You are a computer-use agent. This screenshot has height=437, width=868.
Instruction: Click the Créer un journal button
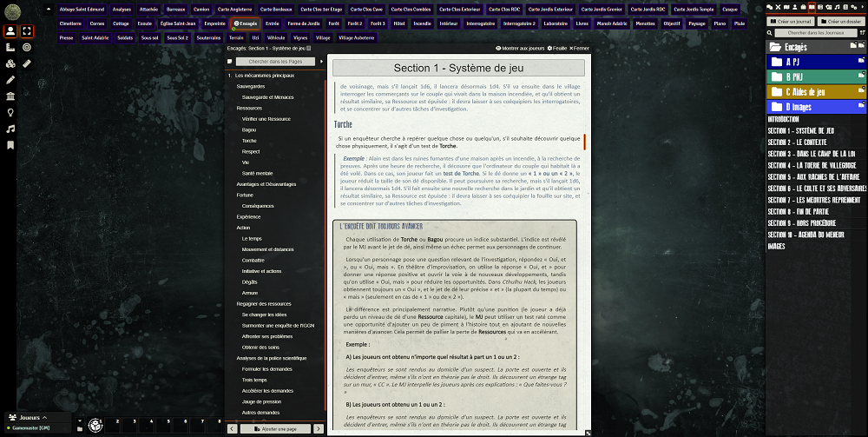792,20
